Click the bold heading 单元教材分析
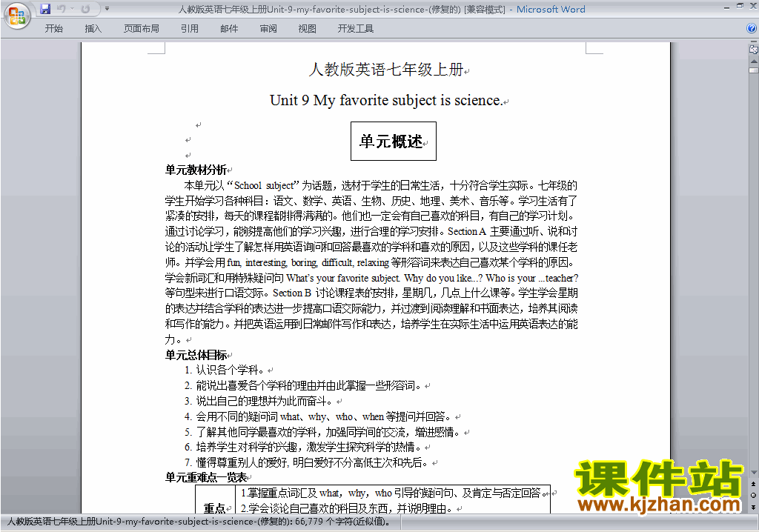The height and width of the screenshot is (532, 759). 196,170
